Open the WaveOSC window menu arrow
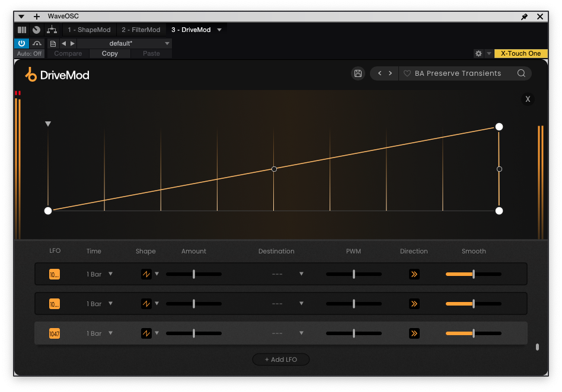The width and height of the screenshot is (562, 392). click(21, 17)
